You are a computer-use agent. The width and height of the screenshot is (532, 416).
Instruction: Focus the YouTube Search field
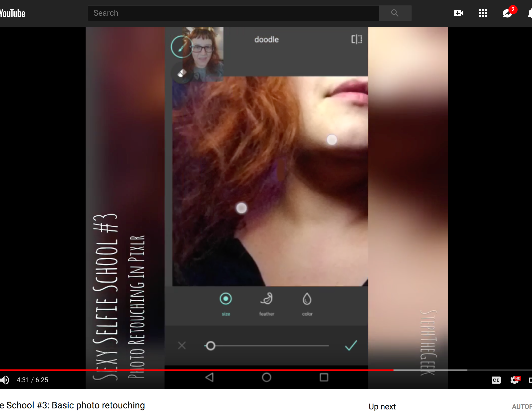(233, 13)
